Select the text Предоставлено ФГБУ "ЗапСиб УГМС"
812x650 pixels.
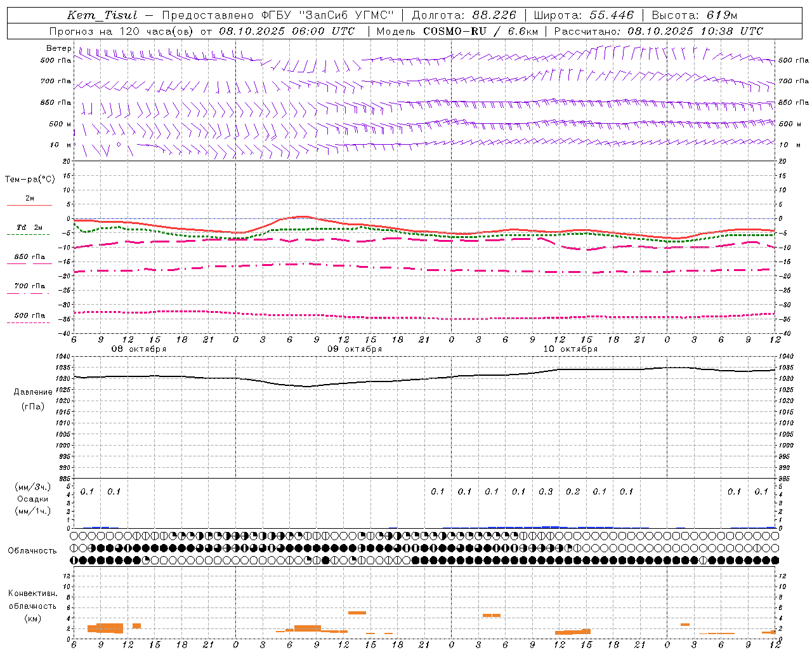278,16
